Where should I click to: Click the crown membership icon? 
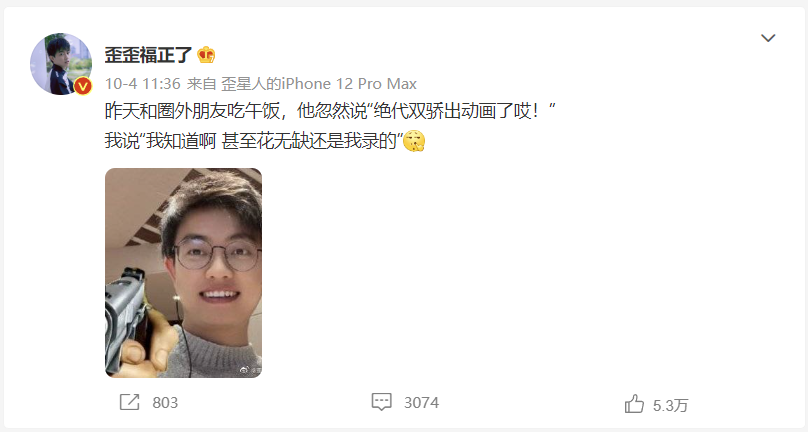tap(206, 55)
